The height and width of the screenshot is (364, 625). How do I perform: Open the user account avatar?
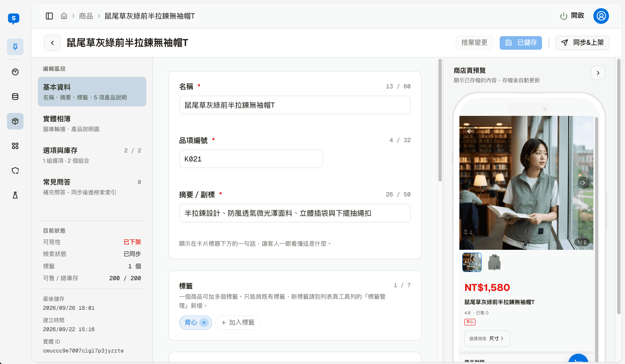tap(601, 16)
